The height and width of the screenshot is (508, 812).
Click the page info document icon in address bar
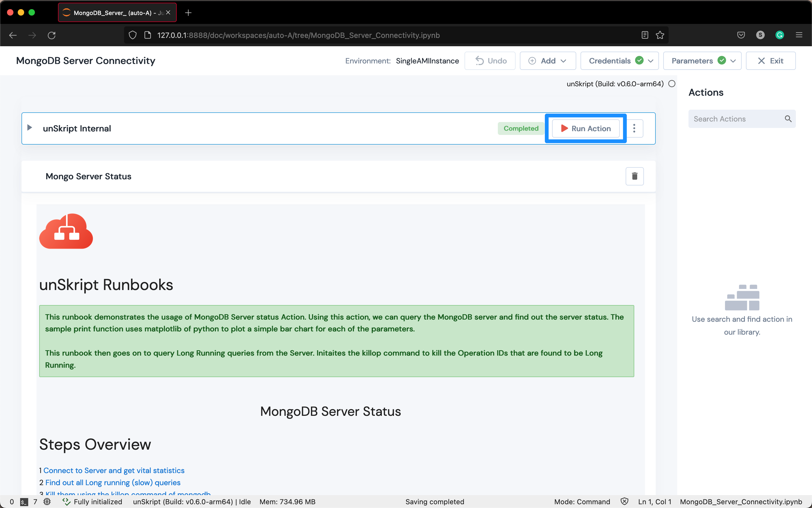pos(148,35)
